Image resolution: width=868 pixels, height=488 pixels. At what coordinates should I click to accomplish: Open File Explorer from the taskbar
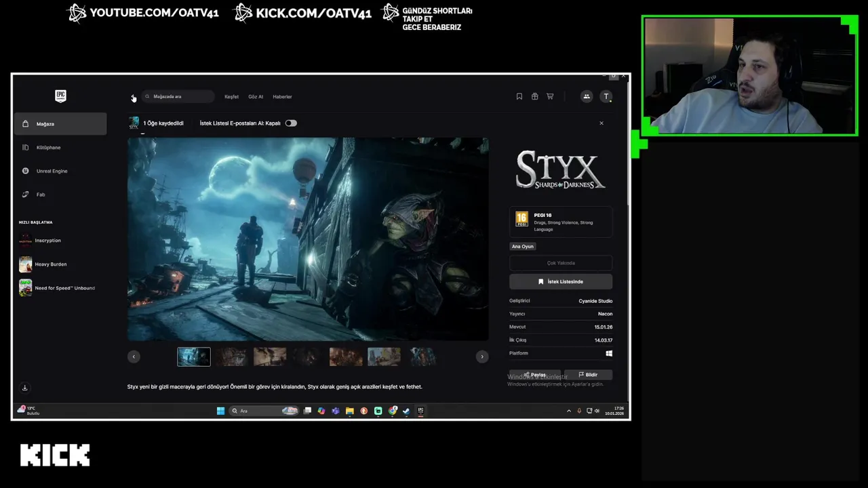[350, 411]
